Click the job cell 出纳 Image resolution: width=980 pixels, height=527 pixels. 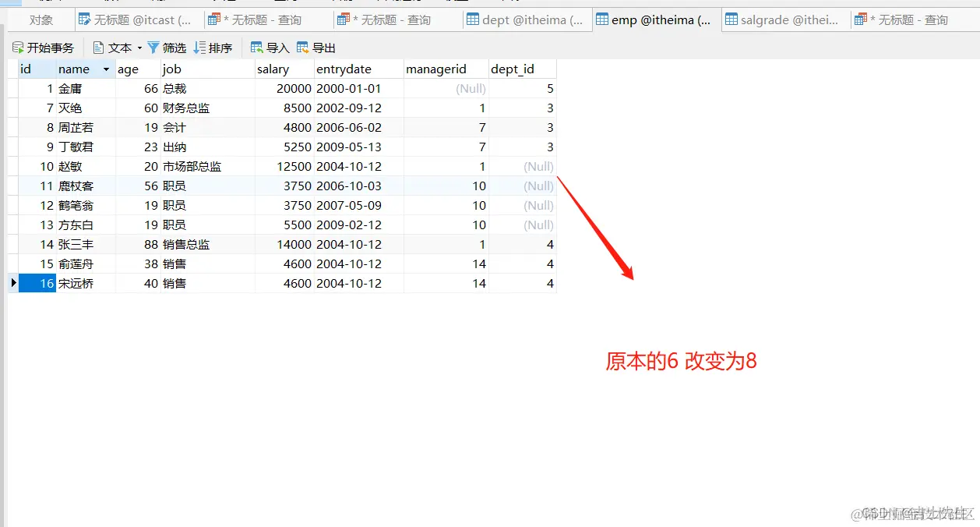pyautogui.click(x=207, y=147)
